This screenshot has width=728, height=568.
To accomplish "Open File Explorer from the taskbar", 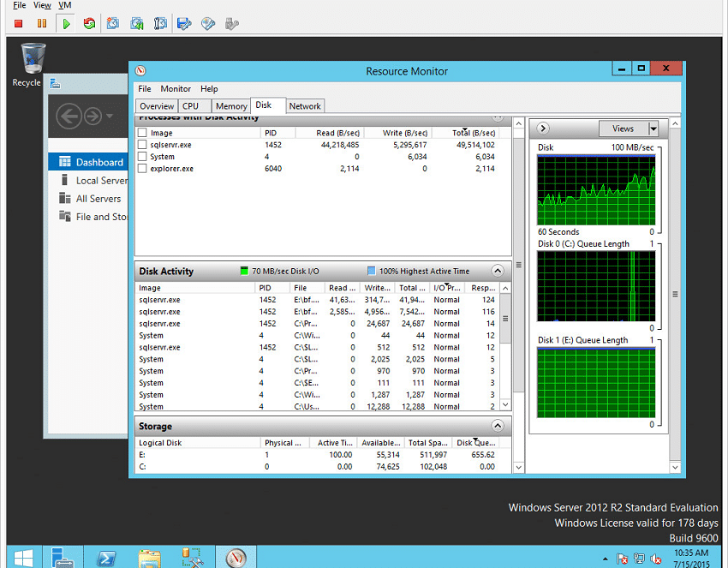I will point(150,558).
